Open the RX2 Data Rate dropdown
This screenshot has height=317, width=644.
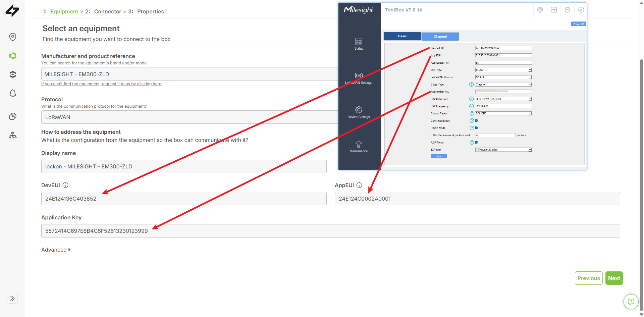pos(503,99)
